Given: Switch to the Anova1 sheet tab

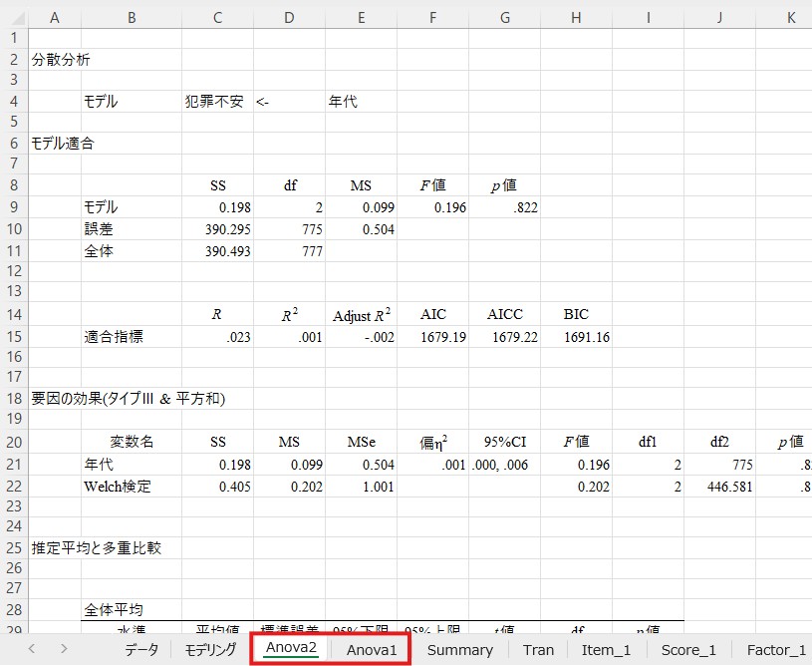Looking at the screenshot, I should click(x=372, y=650).
